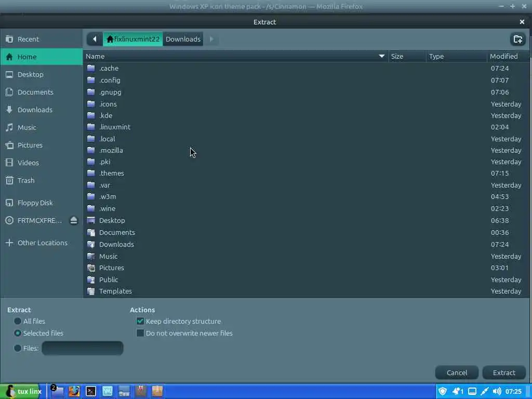Select the Music folder in the file list
Viewport: 532px width, 399px height.
point(306,256)
